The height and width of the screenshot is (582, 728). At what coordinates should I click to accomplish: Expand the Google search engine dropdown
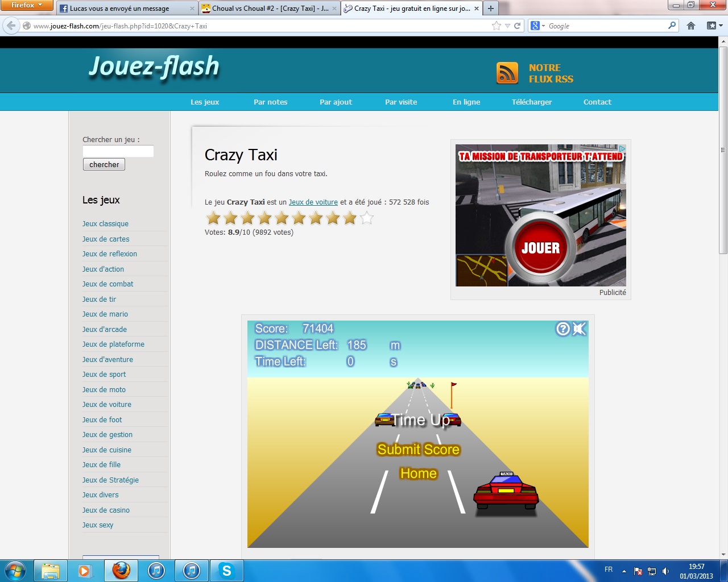click(538, 26)
